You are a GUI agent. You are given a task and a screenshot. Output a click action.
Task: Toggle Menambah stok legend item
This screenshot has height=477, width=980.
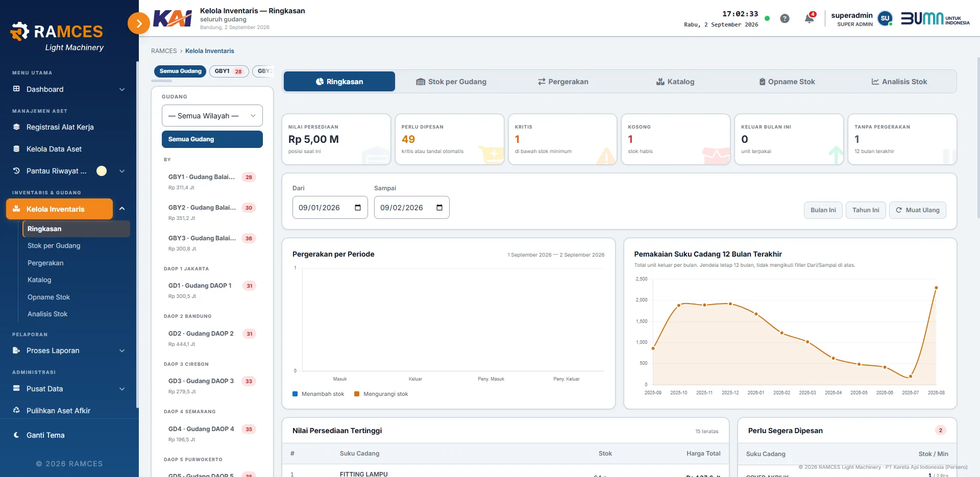click(x=318, y=394)
